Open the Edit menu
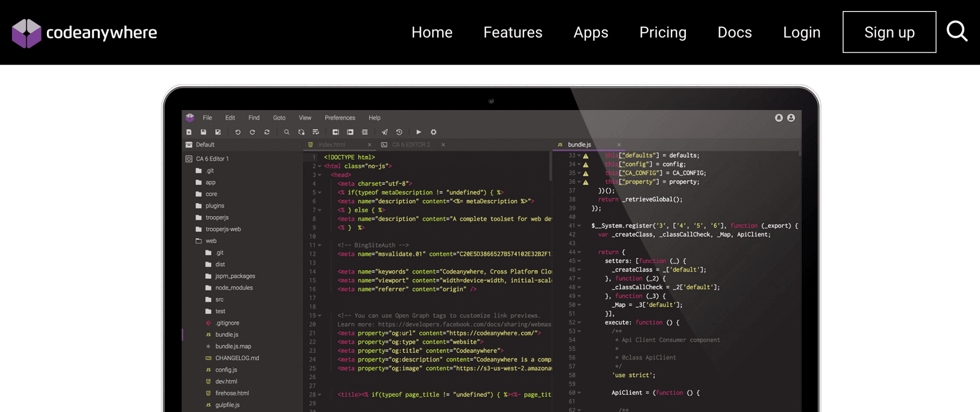Image resolution: width=980 pixels, height=412 pixels. 230,118
